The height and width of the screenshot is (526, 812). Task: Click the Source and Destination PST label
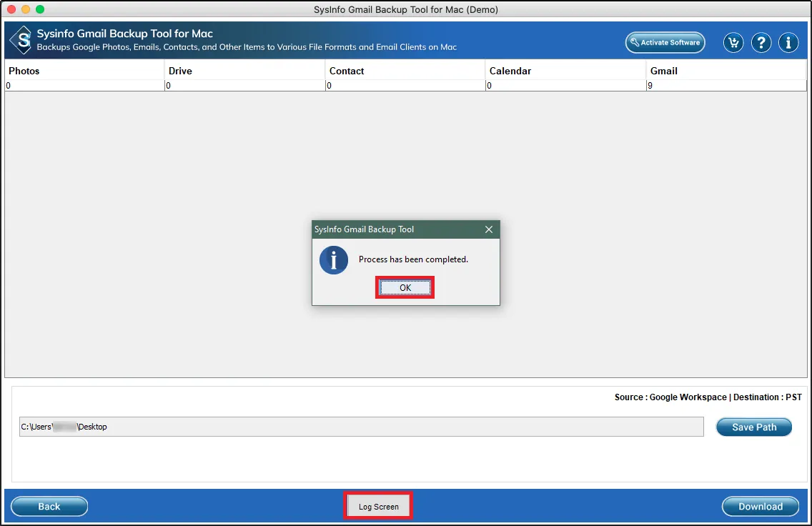point(708,397)
